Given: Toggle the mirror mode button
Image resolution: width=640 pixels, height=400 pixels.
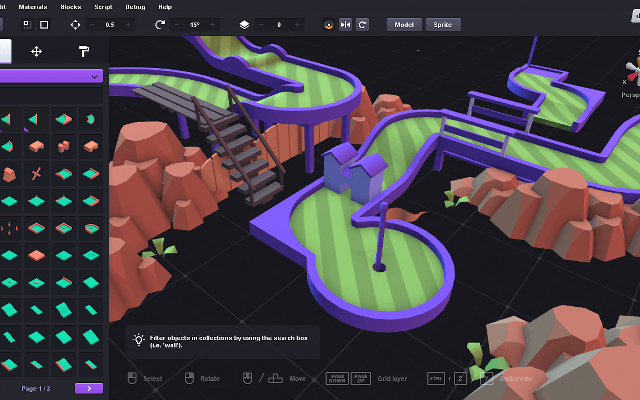Looking at the screenshot, I should (x=345, y=25).
